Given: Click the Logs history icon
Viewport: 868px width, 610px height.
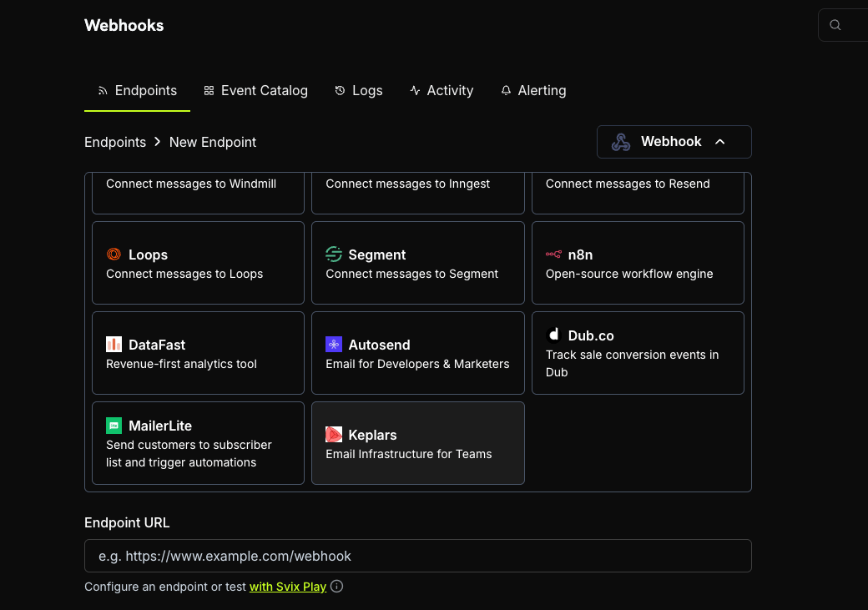Looking at the screenshot, I should click(340, 91).
